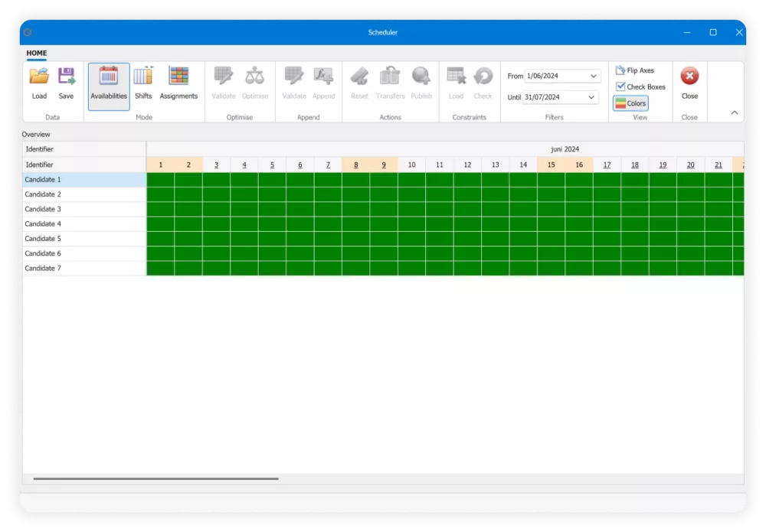Image resolution: width=766 pixels, height=532 pixels.
Task: Click the top Identifier header cell
Action: click(x=84, y=149)
